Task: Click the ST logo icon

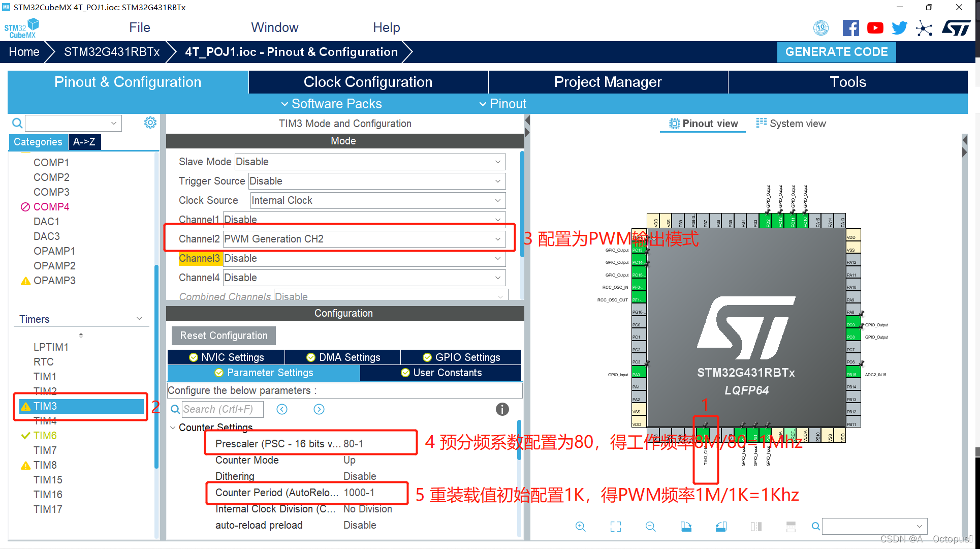Action: point(956,28)
